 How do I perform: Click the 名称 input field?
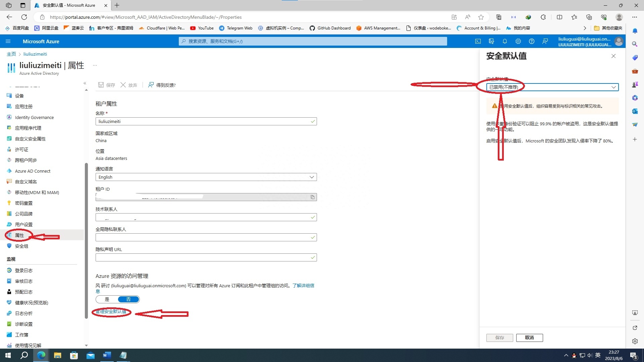point(206,121)
